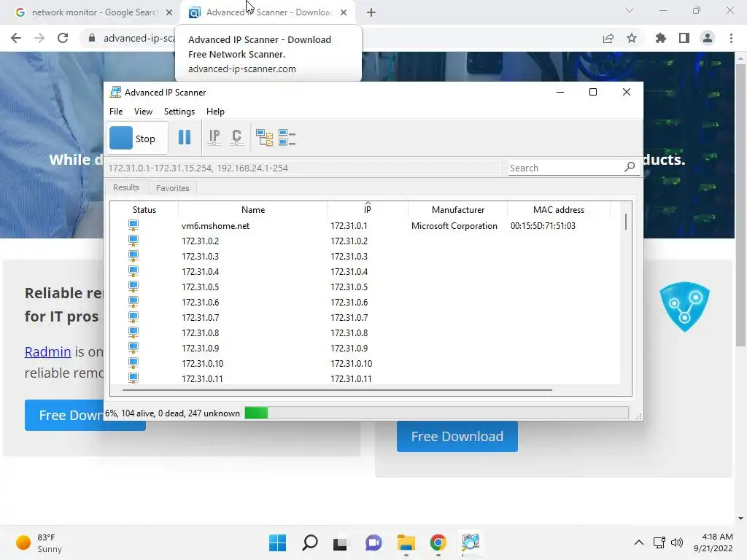
Task: Click the green scan progress bar
Action: point(256,413)
